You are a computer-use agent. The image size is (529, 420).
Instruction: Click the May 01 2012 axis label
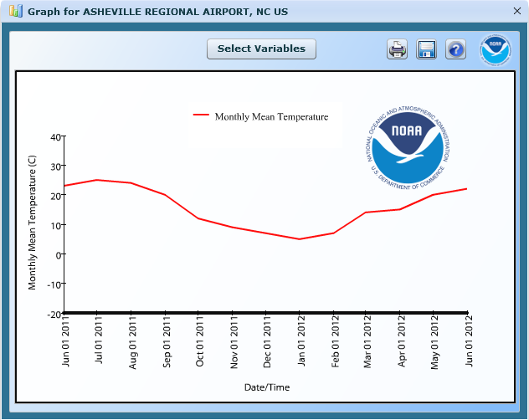pyautogui.click(x=434, y=342)
